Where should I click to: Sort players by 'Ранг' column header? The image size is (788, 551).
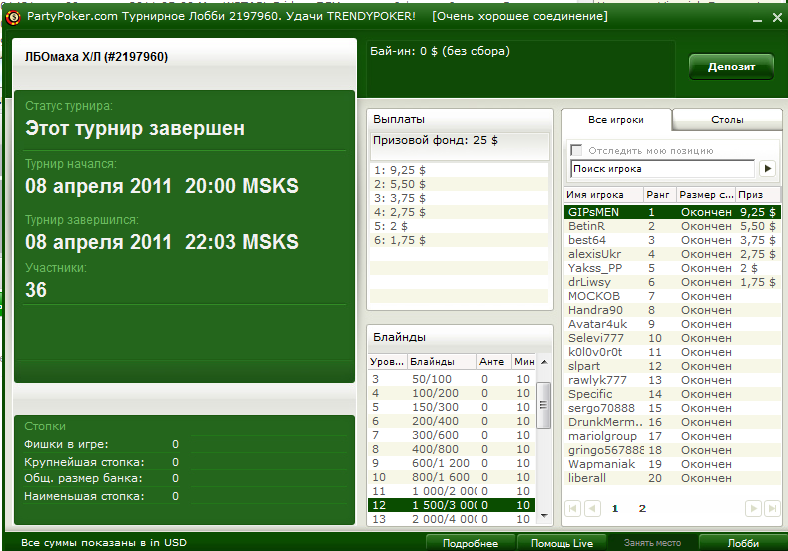click(659, 195)
